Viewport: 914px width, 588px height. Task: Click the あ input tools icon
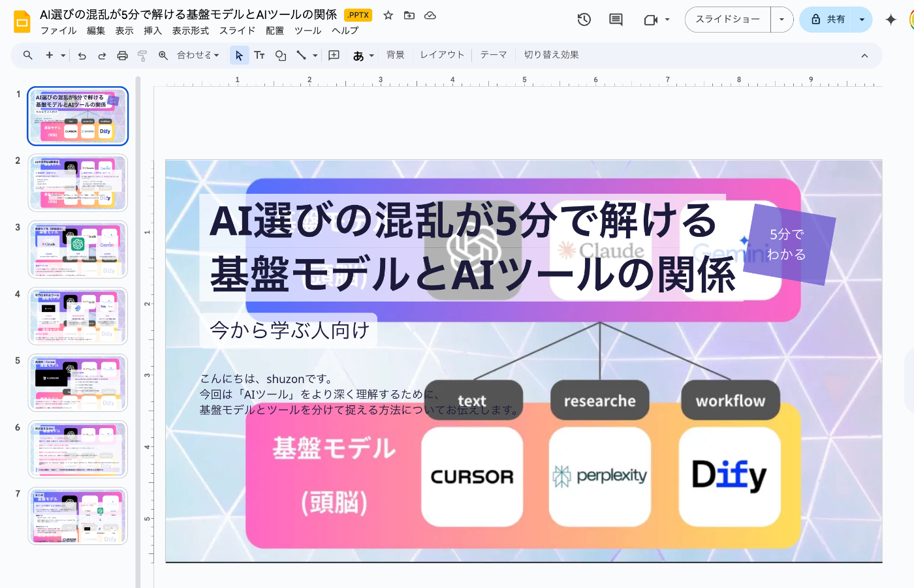pos(358,55)
